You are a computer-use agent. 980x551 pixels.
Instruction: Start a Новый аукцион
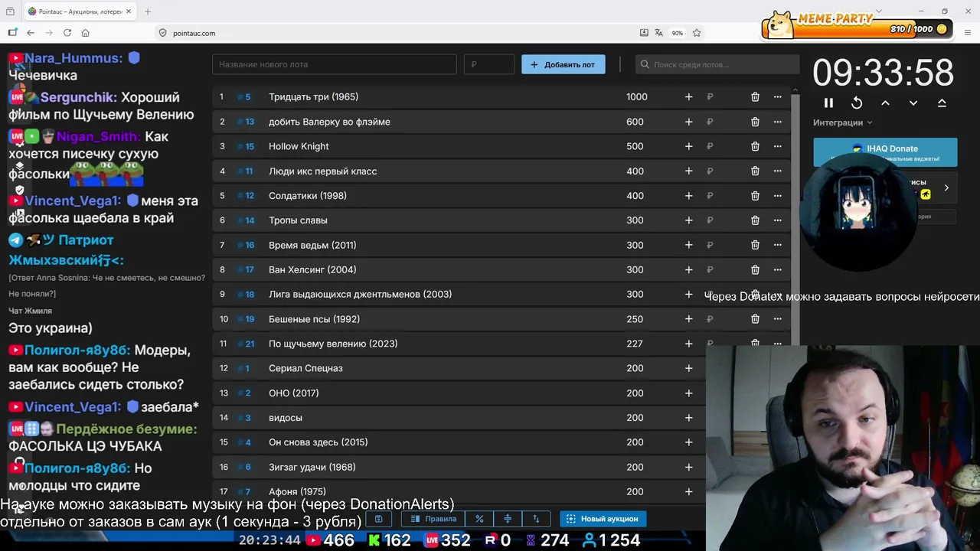[602, 519]
